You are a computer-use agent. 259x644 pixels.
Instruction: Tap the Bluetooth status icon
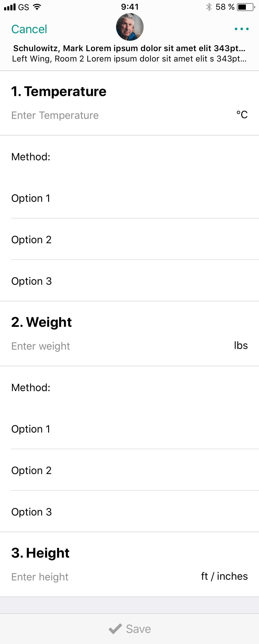point(209,7)
